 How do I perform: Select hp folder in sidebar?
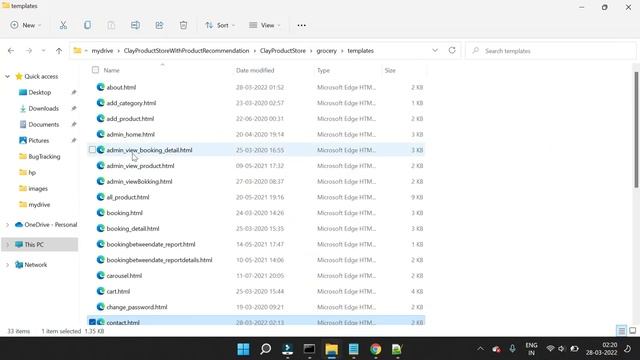click(32, 172)
